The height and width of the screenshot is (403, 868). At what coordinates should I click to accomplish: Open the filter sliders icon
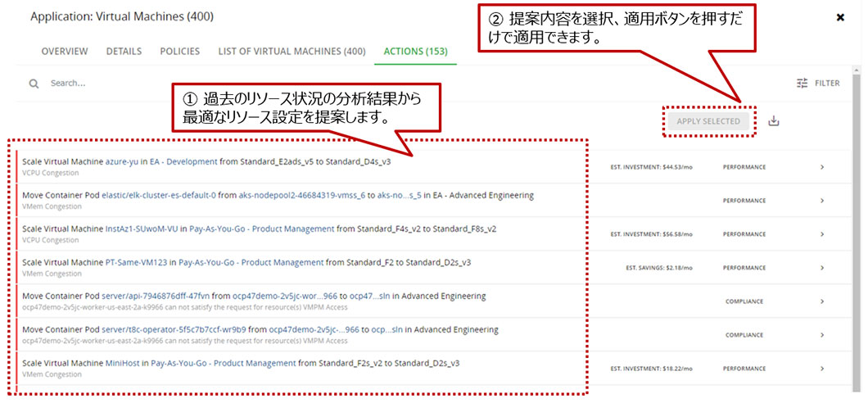802,84
